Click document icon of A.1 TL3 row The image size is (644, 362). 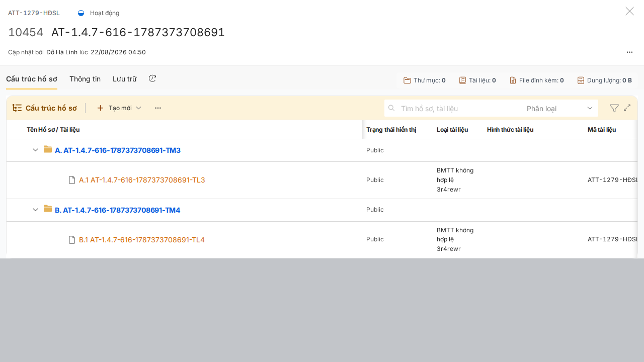tap(72, 180)
